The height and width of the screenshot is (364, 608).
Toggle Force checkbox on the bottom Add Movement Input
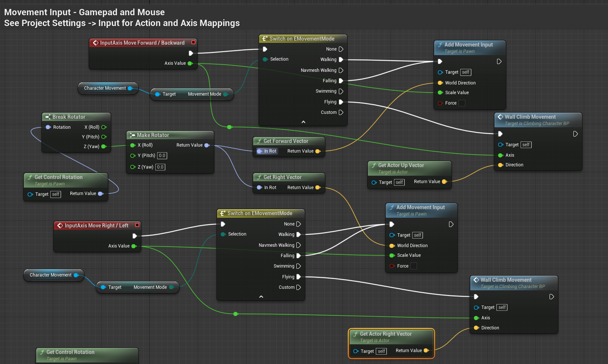tap(413, 266)
